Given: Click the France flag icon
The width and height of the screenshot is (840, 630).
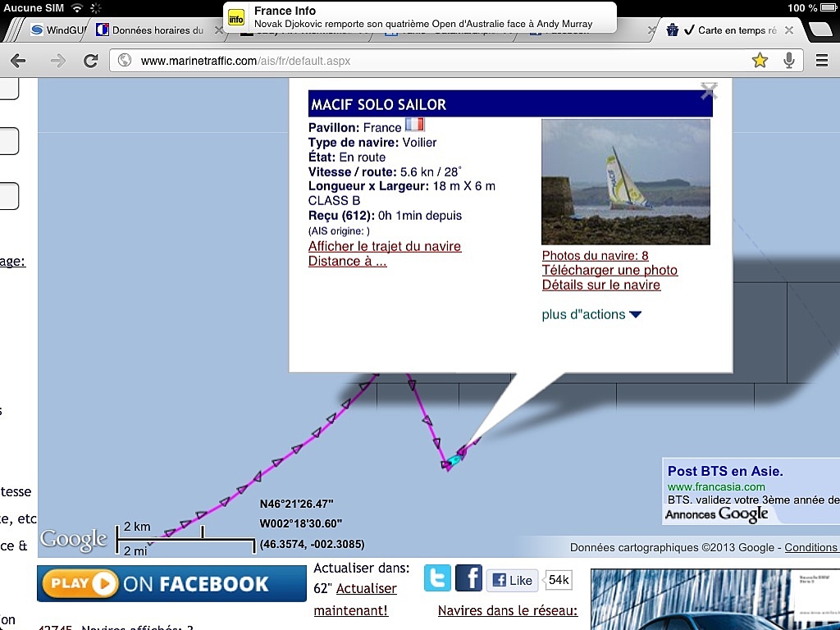Looking at the screenshot, I should 414,125.
